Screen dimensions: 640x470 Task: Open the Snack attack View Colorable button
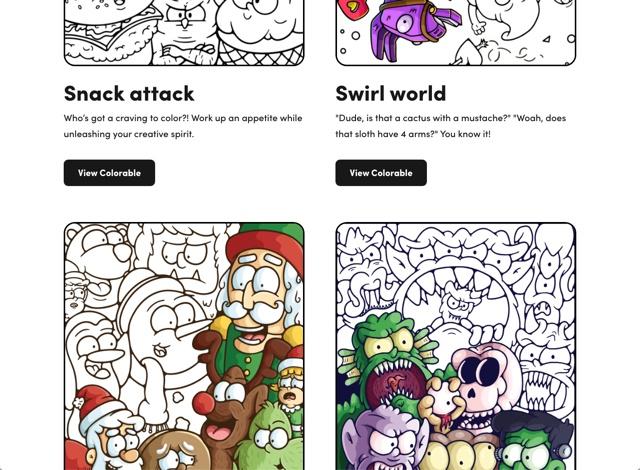coord(109,173)
